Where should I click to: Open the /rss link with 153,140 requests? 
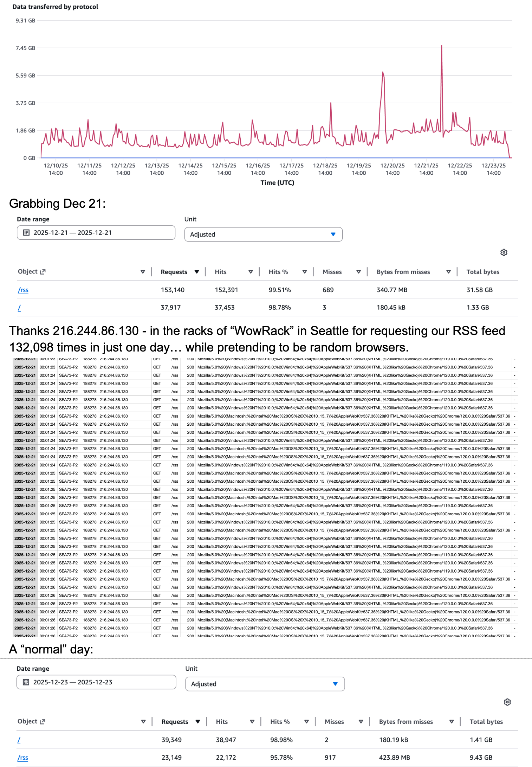[x=23, y=290]
